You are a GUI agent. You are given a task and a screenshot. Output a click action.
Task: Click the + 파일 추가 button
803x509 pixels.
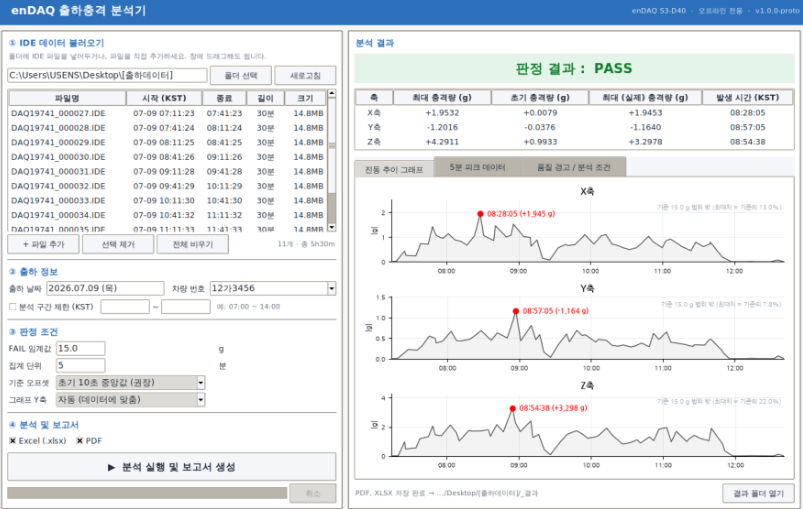tap(44, 244)
